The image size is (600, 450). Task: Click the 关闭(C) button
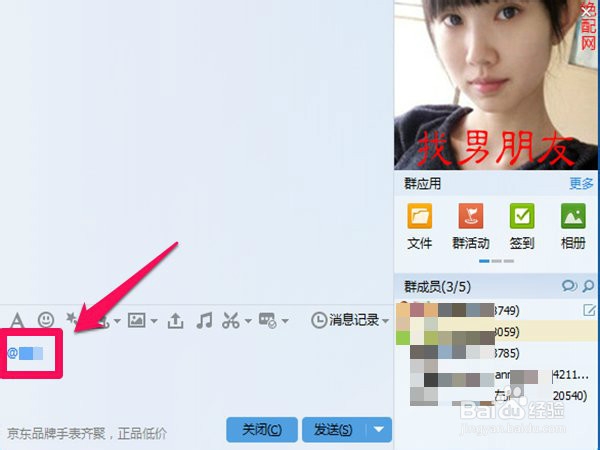262,429
